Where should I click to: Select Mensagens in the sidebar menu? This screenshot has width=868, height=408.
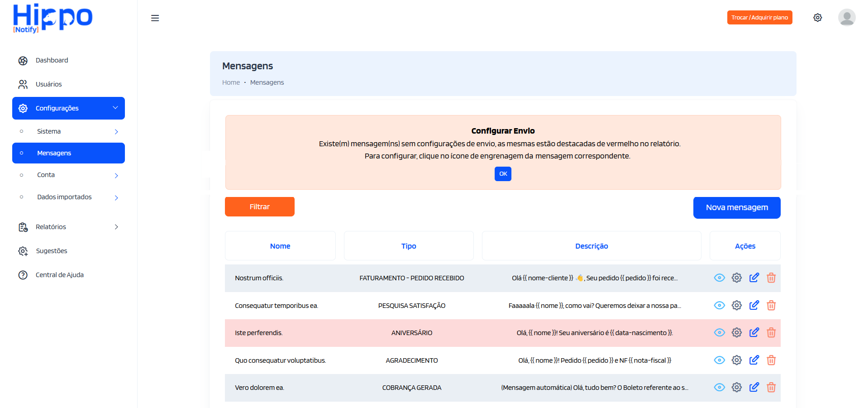pyautogui.click(x=53, y=153)
